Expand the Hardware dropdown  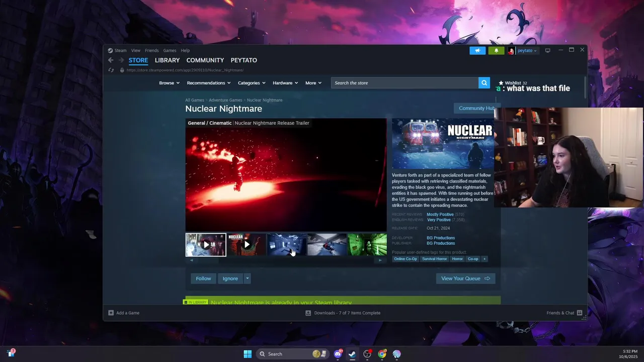285,83
